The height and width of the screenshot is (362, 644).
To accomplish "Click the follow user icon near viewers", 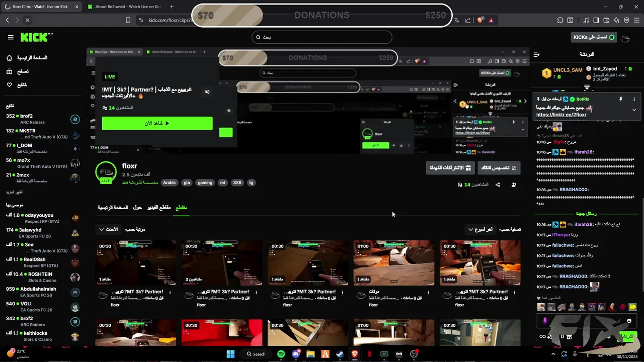I will pyautogui.click(x=514, y=185).
